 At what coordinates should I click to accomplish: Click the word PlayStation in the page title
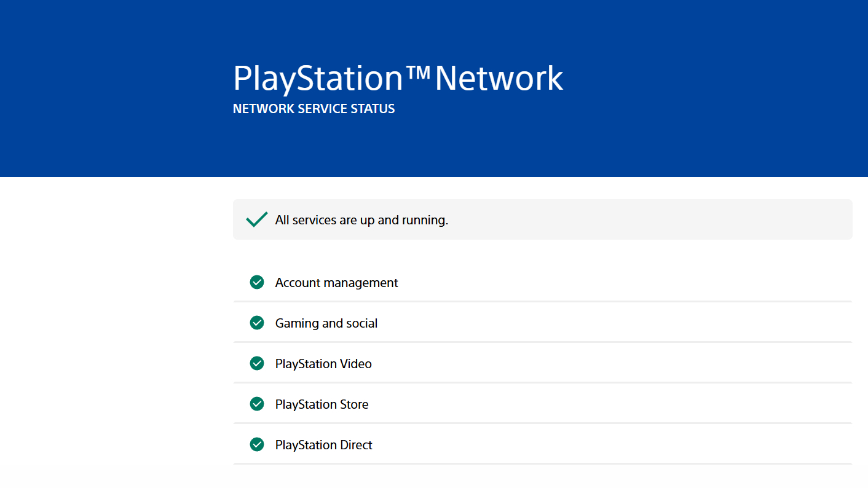(x=317, y=79)
